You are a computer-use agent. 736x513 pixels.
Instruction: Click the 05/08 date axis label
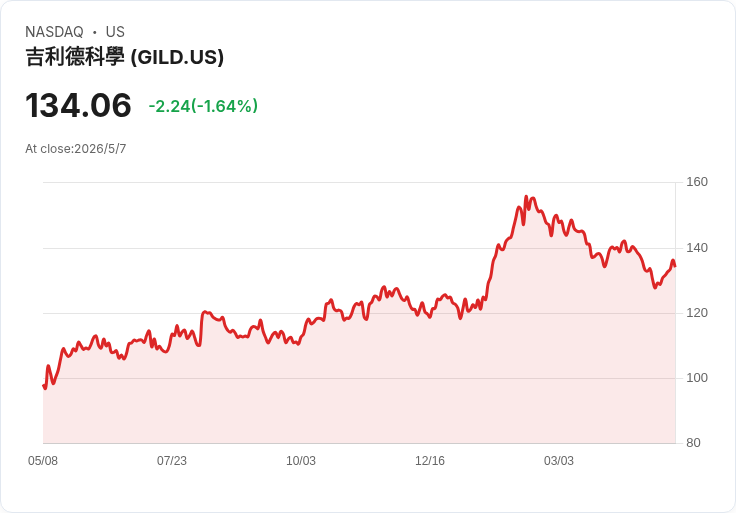click(43, 461)
